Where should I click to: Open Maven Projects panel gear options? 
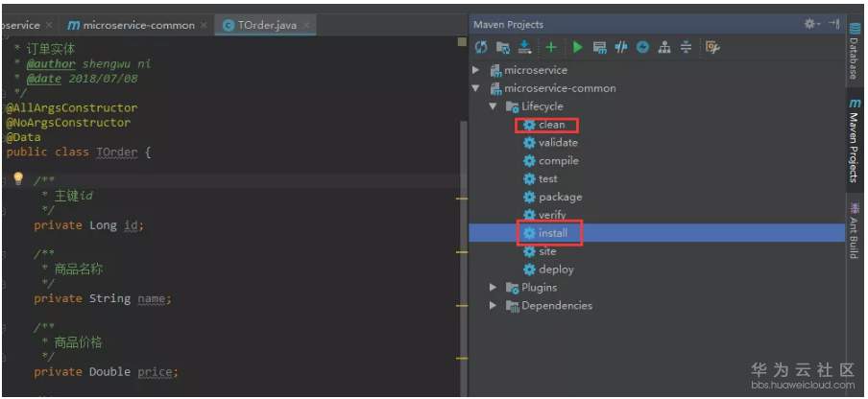[811, 24]
